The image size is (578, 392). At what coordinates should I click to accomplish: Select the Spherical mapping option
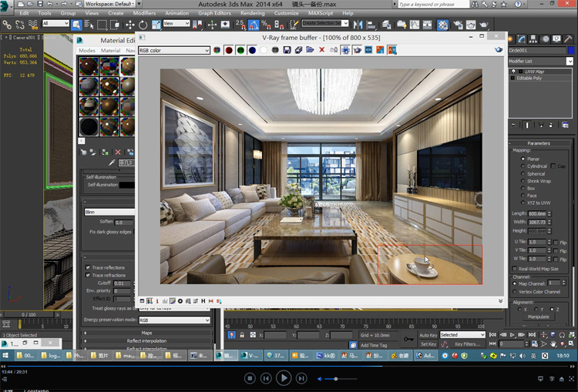[523, 173]
